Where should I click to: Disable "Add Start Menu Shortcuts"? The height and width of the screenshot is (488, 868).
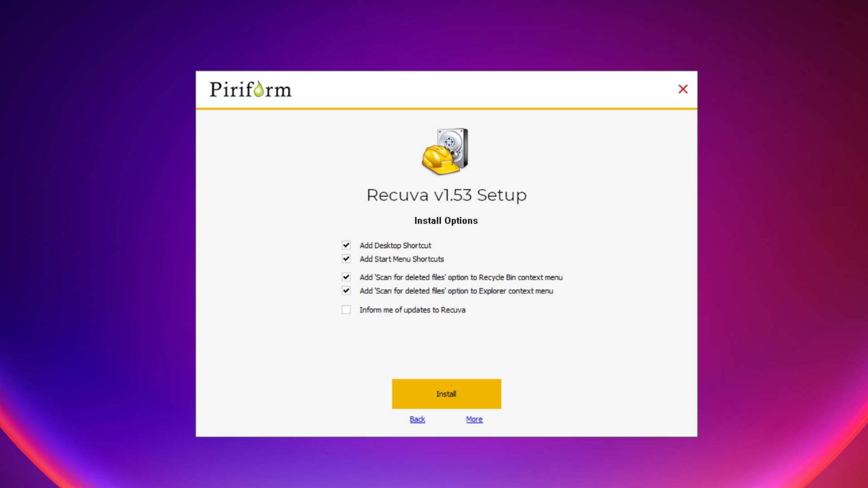346,259
